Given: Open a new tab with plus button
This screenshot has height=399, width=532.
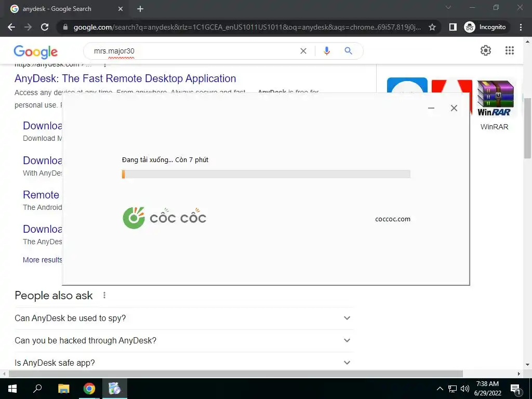Looking at the screenshot, I should click(140, 9).
